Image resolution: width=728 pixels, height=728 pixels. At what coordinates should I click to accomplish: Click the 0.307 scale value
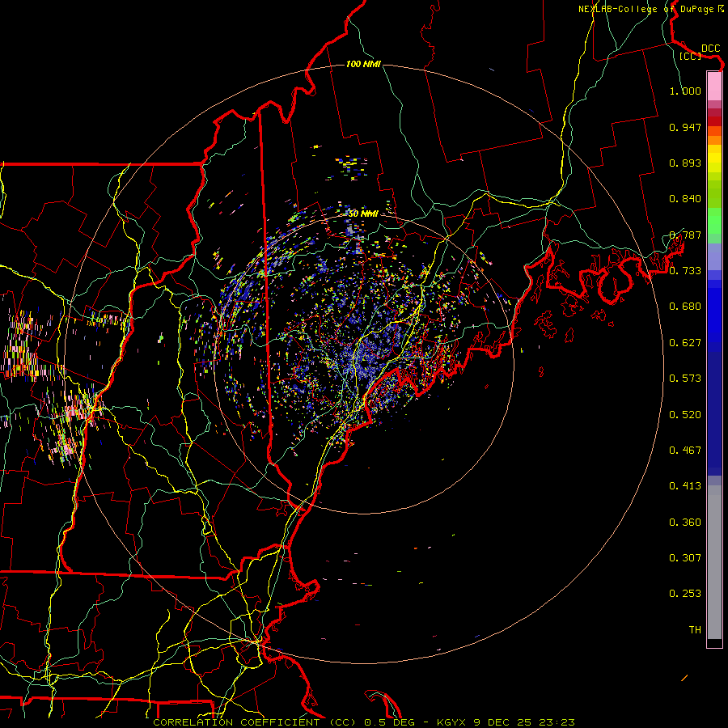[685, 558]
